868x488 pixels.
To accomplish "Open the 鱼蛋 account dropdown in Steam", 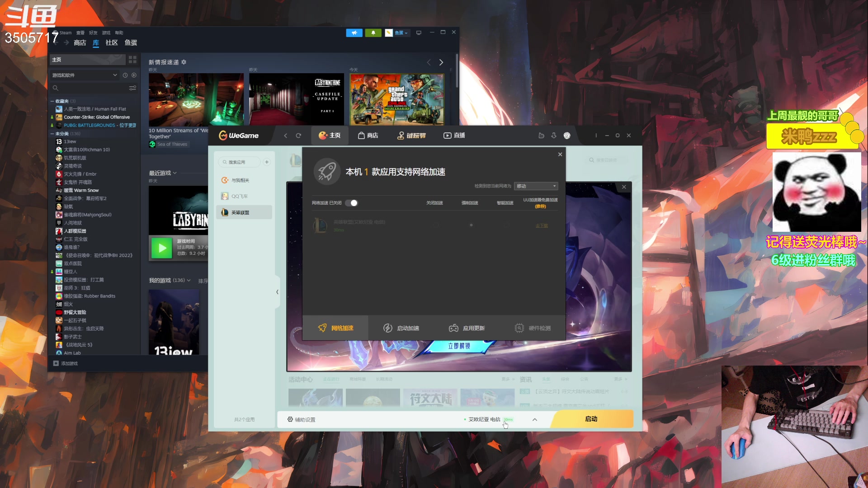I will click(401, 33).
